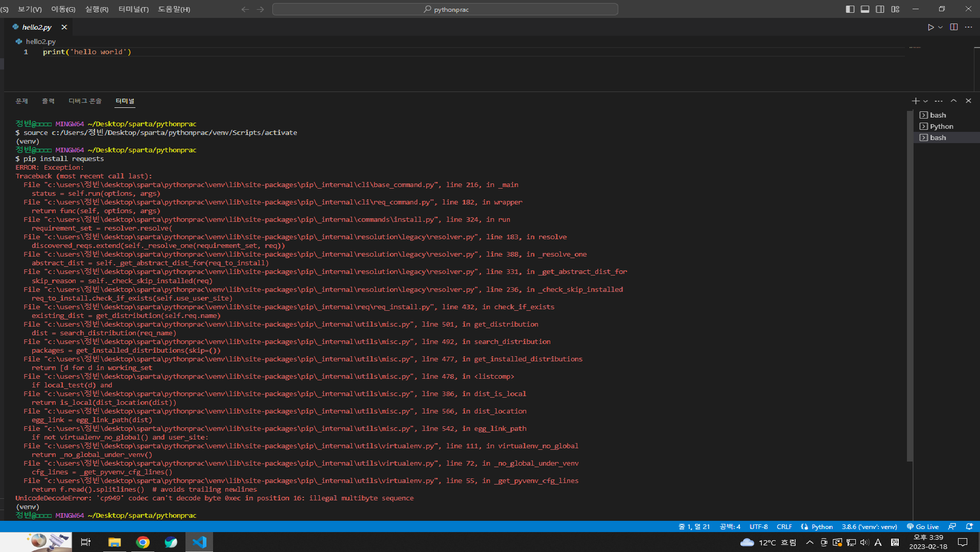
Task: Open File Explorer from taskbar
Action: coord(114,542)
